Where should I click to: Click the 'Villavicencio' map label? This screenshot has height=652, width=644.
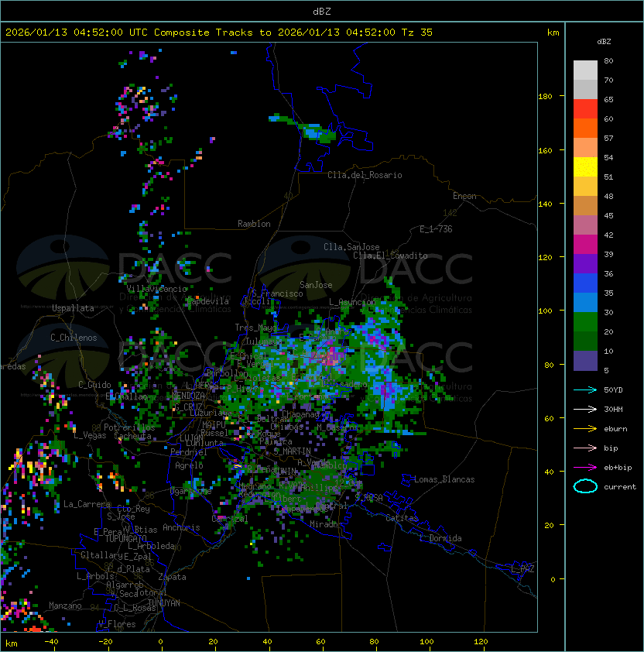156,289
